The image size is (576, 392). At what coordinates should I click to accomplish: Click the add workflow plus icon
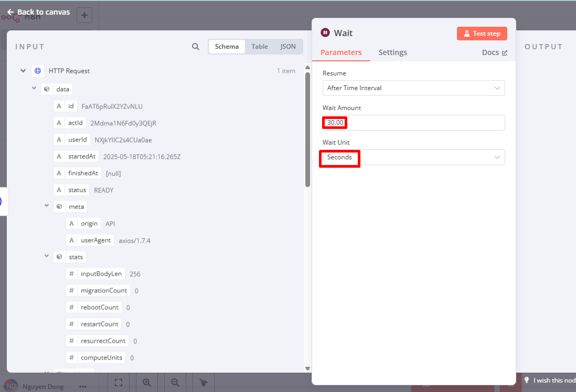84,15
